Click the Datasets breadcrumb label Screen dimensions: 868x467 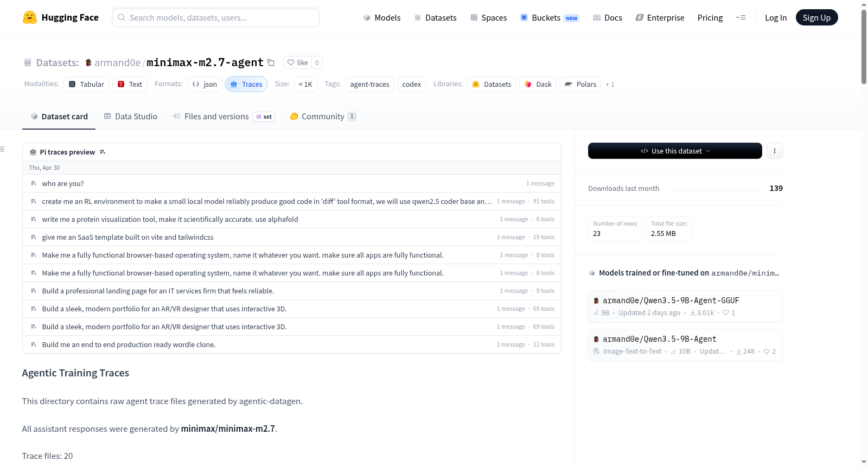coord(58,62)
